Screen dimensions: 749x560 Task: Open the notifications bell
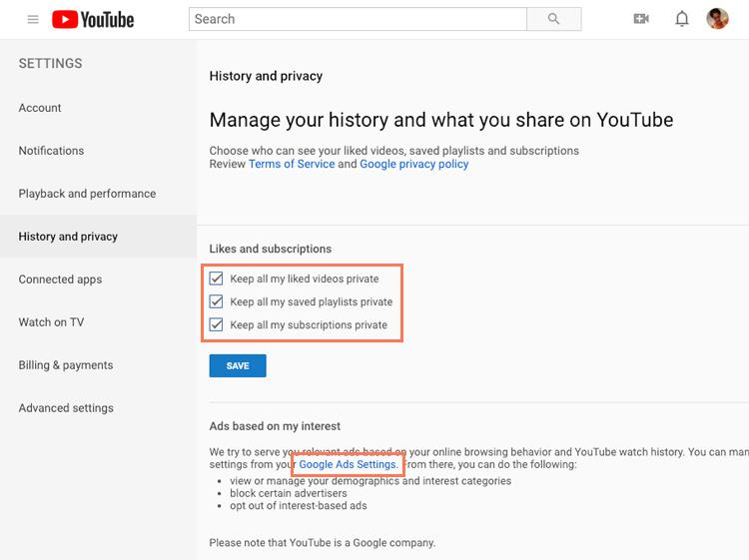[682, 19]
